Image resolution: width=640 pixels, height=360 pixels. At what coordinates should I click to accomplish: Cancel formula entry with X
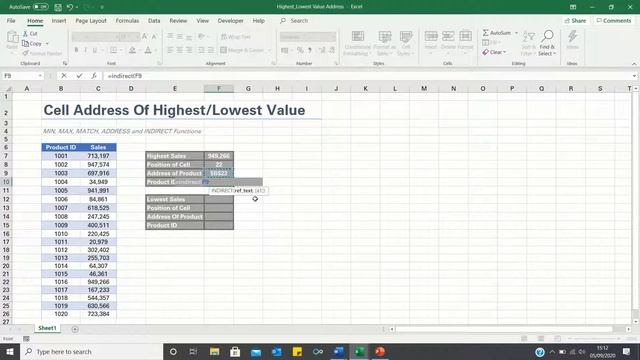point(64,76)
